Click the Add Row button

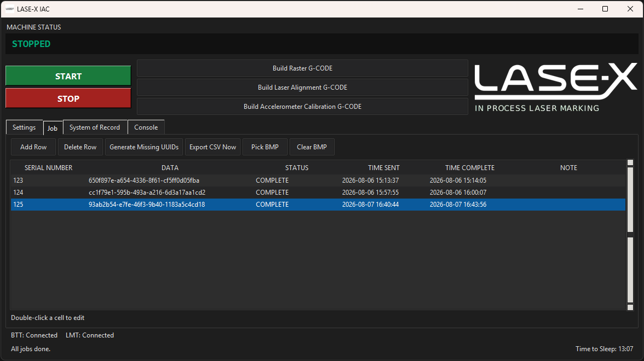pos(33,147)
